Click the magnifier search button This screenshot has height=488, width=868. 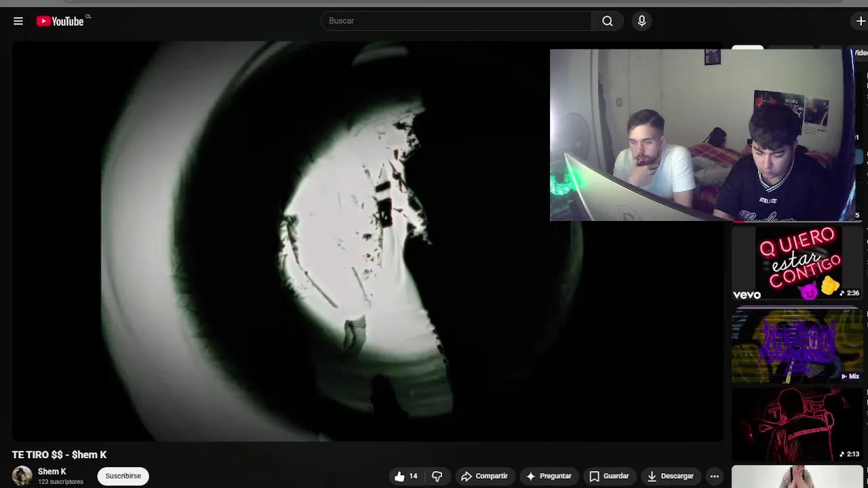608,21
